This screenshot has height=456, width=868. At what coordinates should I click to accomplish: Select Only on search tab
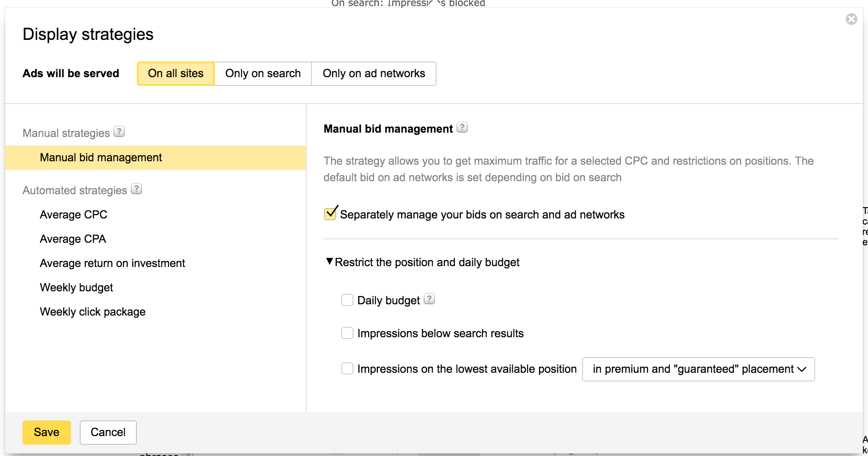tap(263, 74)
